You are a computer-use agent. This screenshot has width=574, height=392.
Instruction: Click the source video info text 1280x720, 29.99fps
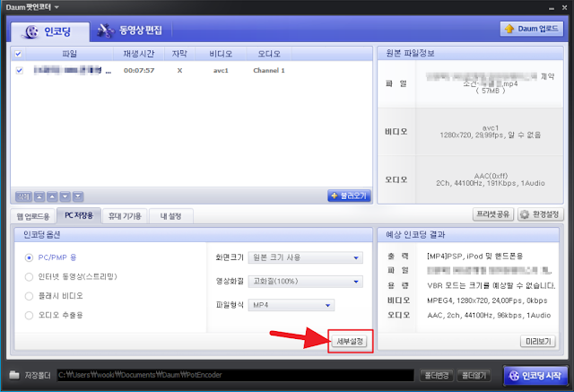point(491,135)
